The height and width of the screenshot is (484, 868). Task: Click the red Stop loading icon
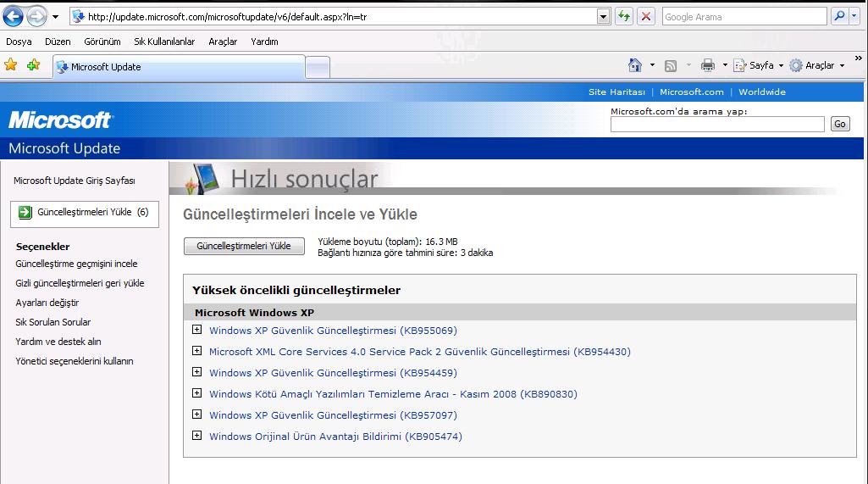click(646, 16)
